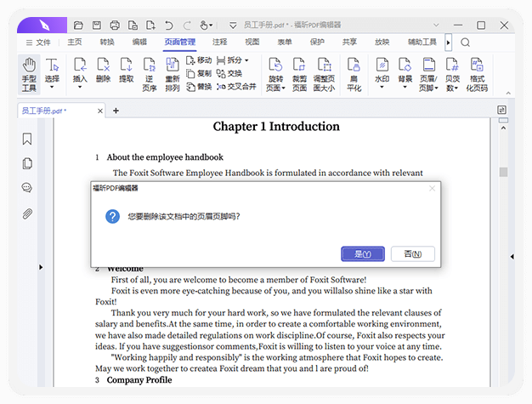Select the 选择 text selection tool
Image resolution: width=532 pixels, height=404 pixels.
point(52,73)
